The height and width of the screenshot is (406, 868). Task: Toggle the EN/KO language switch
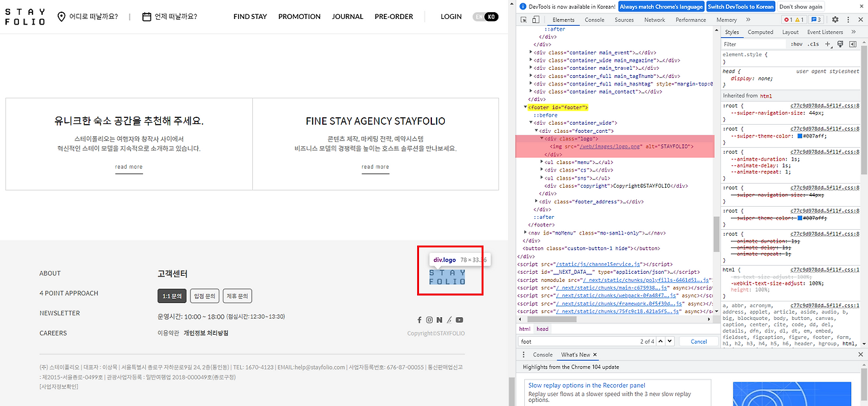tap(486, 16)
